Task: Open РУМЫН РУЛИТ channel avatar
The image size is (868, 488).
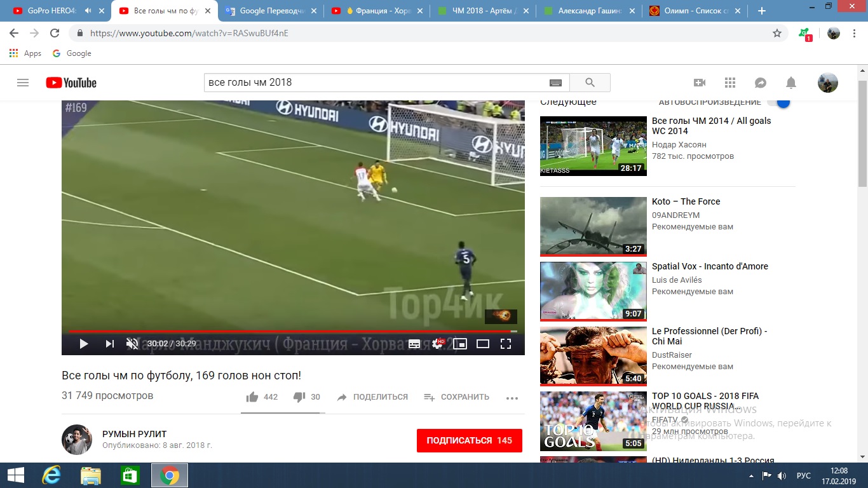Action: click(77, 440)
